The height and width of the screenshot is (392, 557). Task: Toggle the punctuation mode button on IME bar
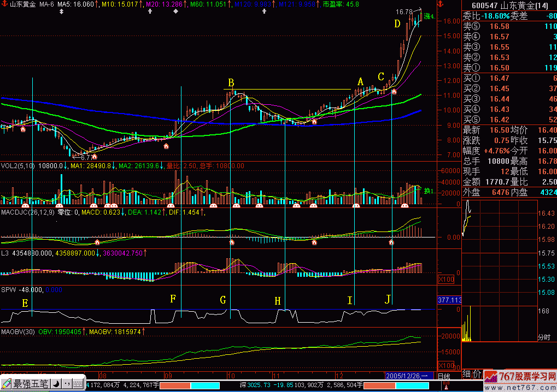pos(66,384)
